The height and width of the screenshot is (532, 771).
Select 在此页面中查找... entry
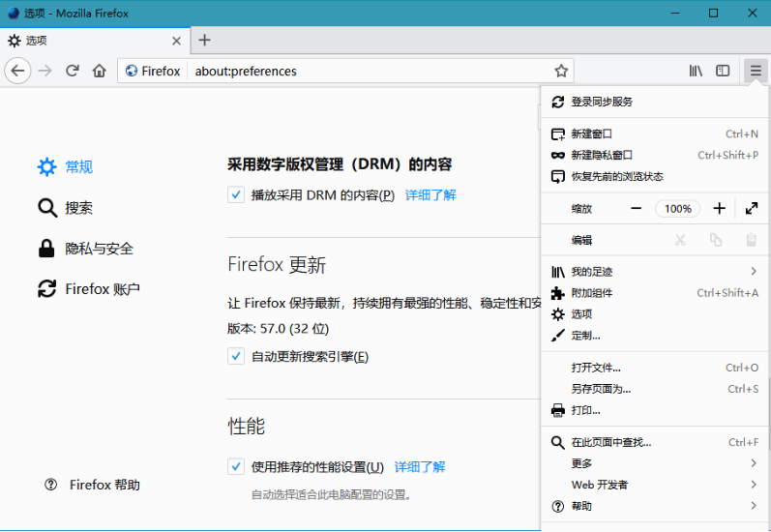pos(655,442)
